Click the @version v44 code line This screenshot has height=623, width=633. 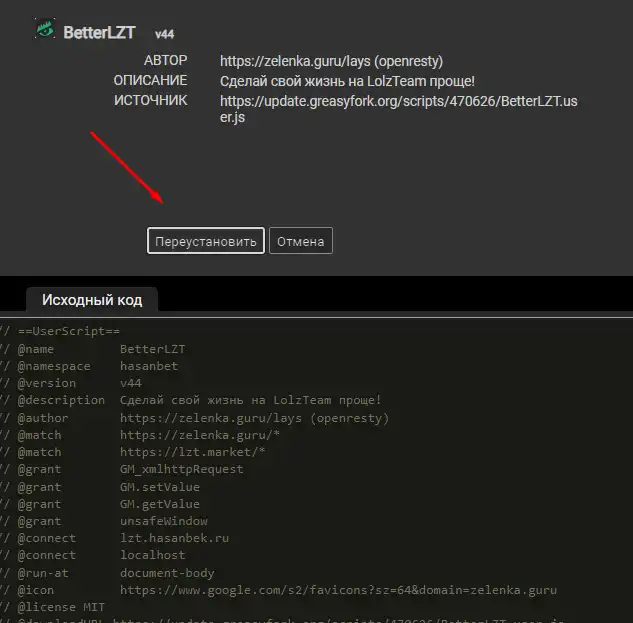[71, 383]
